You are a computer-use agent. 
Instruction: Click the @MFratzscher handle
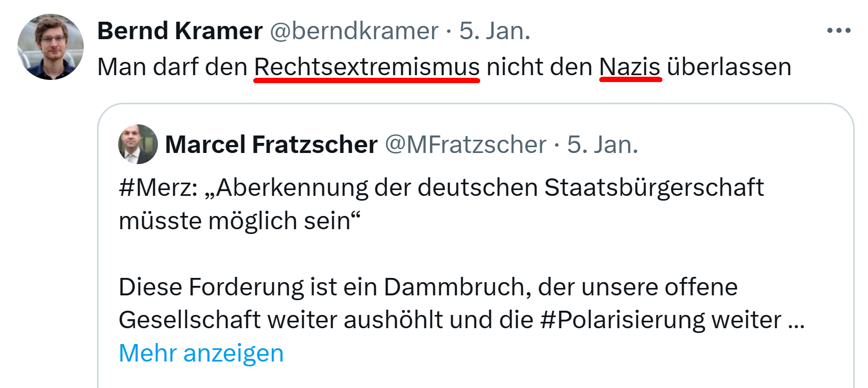(x=465, y=145)
